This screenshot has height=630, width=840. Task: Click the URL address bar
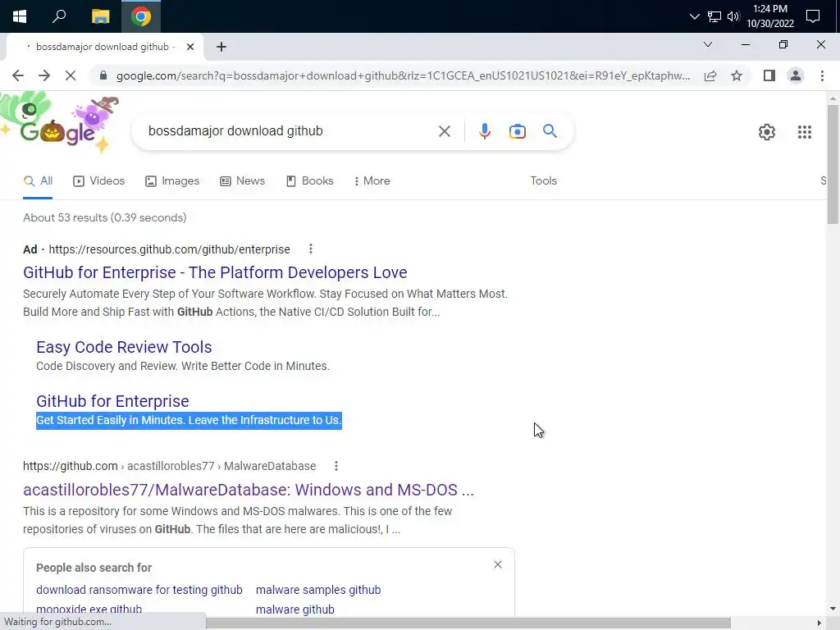pyautogui.click(x=403, y=75)
